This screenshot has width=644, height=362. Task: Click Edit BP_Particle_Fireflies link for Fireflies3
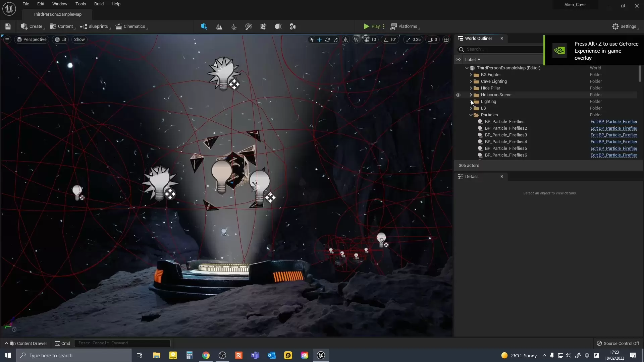coord(614,135)
